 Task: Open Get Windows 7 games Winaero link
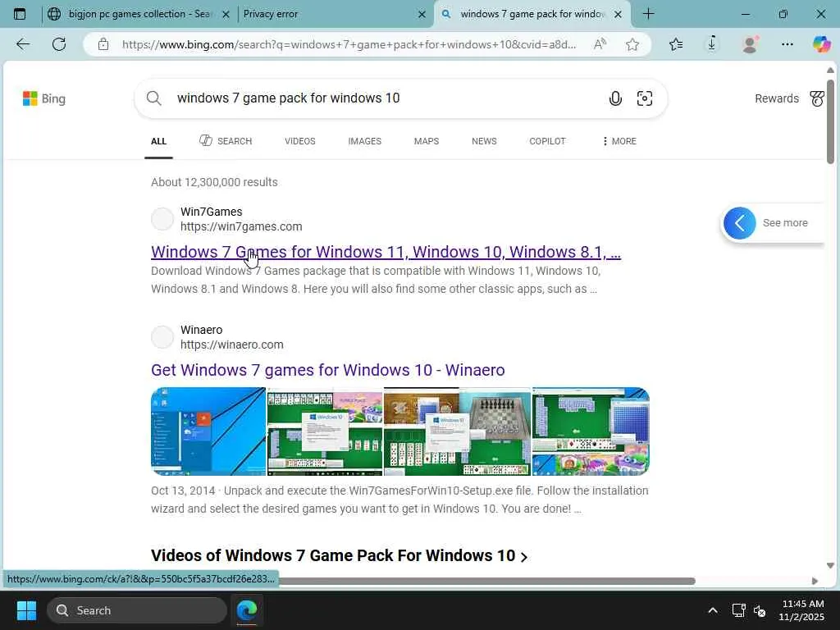(328, 370)
